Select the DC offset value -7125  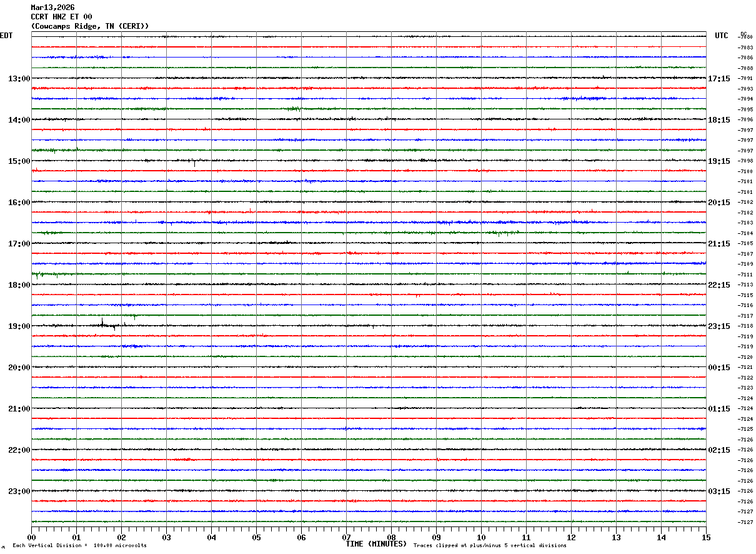point(745,429)
